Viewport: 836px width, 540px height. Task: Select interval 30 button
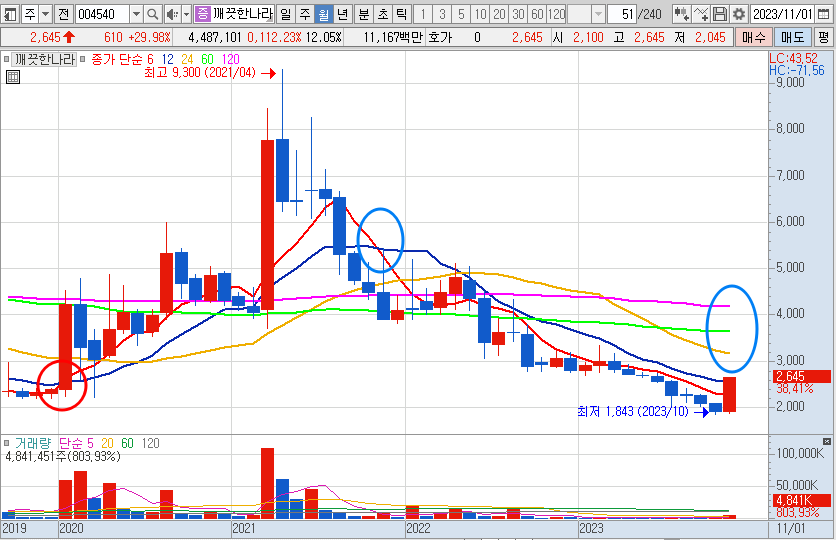(x=518, y=14)
